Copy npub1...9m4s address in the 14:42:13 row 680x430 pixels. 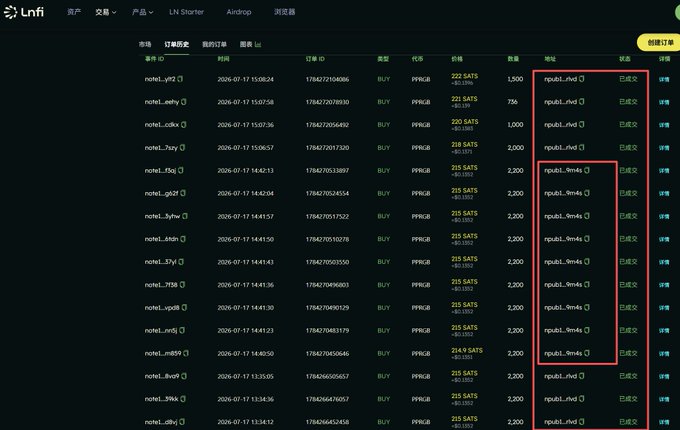click(x=587, y=170)
